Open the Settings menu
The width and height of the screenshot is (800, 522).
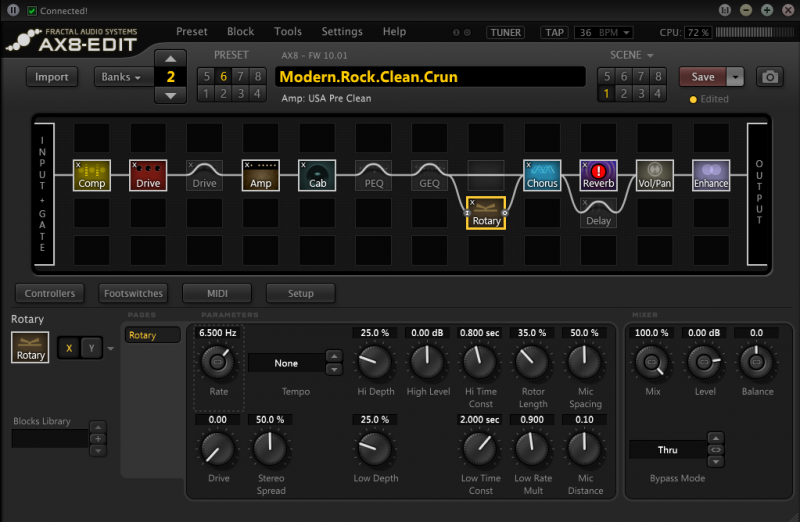[342, 32]
